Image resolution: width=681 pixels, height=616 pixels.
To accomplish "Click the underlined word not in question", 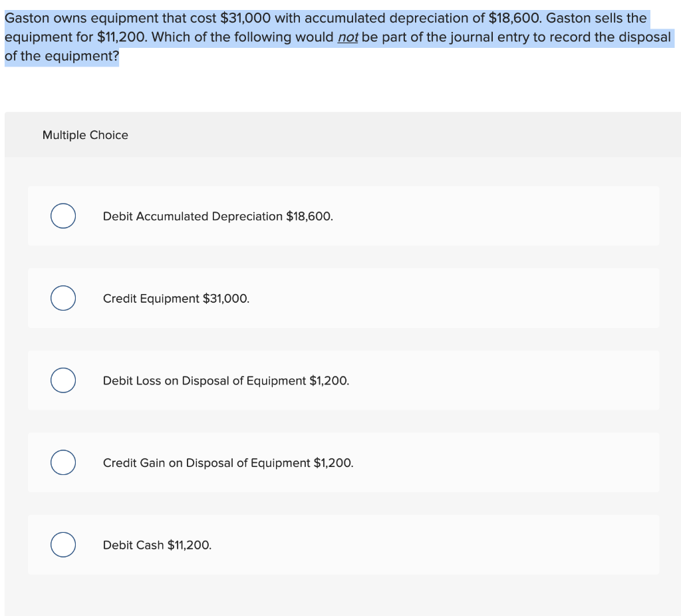I will [x=348, y=37].
